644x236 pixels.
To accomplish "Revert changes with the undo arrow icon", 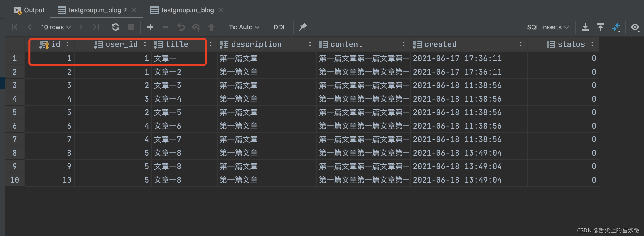I will [181, 27].
